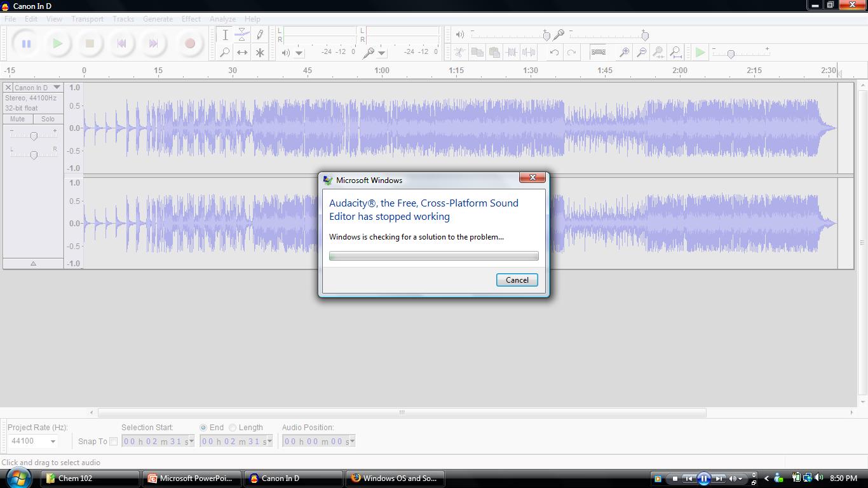Open the File menu

[x=10, y=19]
